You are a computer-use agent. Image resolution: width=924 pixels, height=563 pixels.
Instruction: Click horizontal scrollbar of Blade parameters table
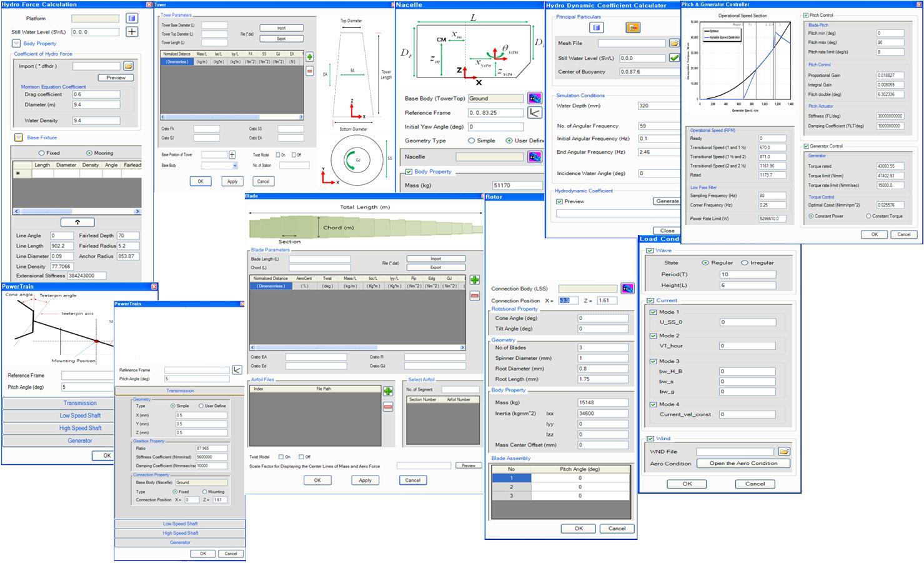357,347
